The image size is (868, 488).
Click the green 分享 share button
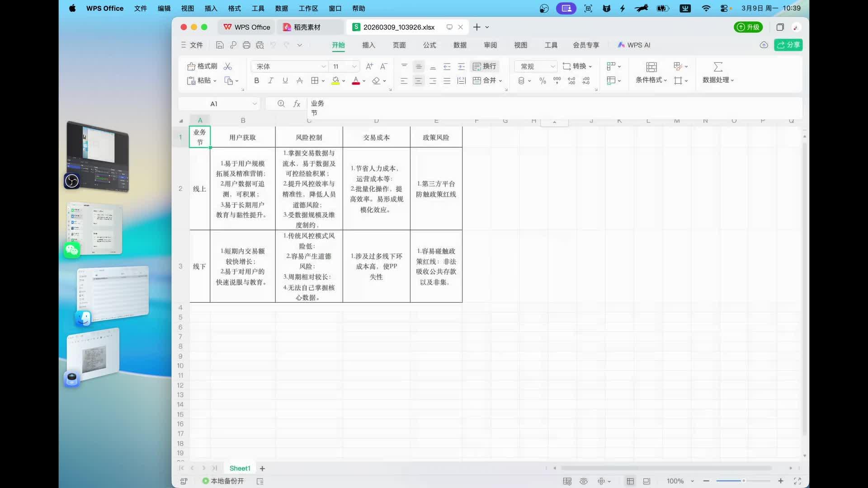tap(788, 45)
